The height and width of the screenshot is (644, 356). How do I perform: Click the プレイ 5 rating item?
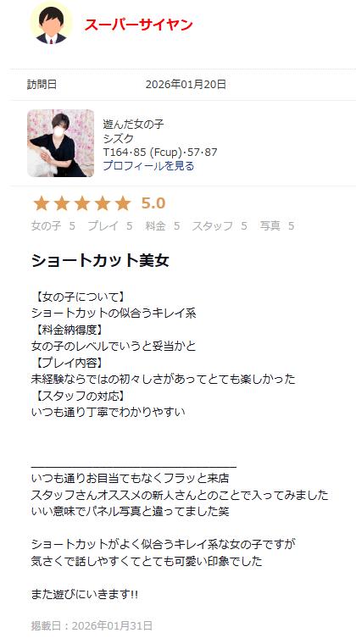coord(110,225)
